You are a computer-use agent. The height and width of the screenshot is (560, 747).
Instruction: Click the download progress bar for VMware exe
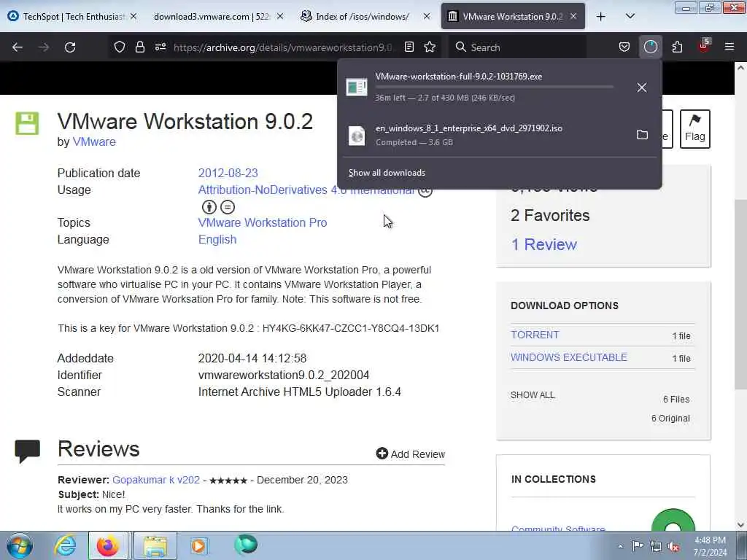tap(494, 87)
